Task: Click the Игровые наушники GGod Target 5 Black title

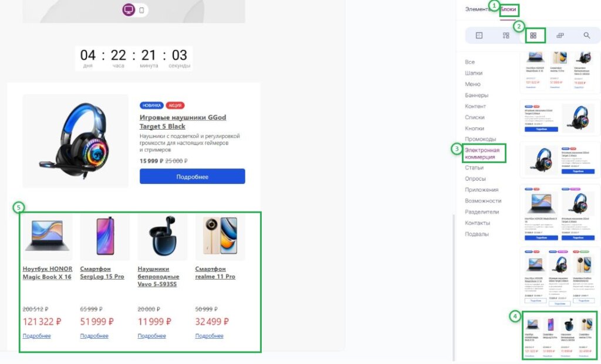Action: coord(163,121)
